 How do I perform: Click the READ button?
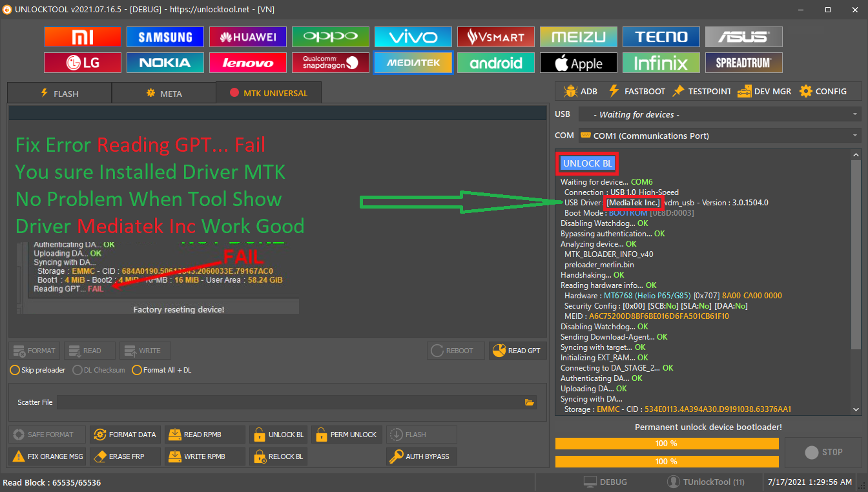[90, 351]
